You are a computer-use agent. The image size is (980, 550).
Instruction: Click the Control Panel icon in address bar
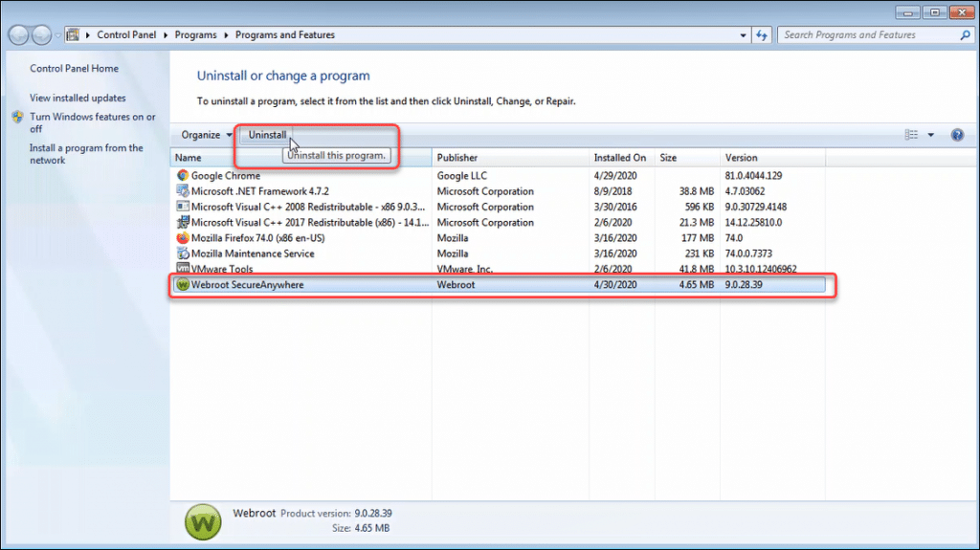click(x=73, y=35)
